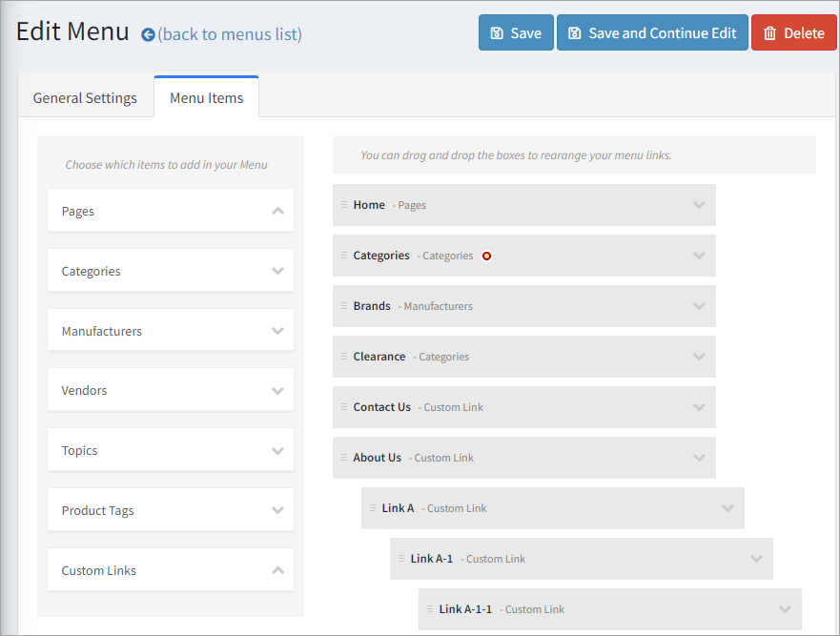Click the red circle marker on Categories item

tap(487, 256)
